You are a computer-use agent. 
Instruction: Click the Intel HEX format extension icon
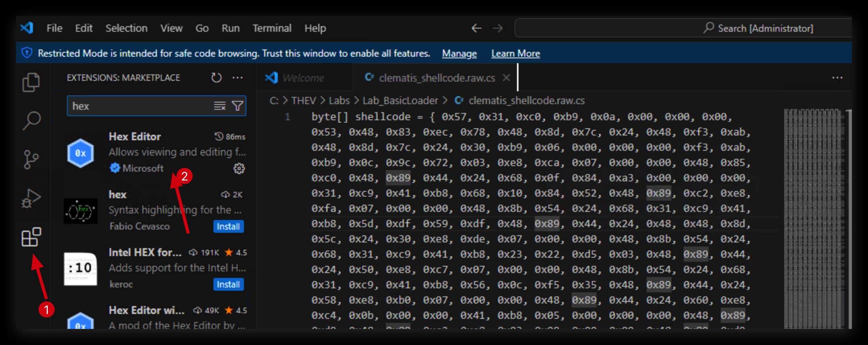[81, 269]
